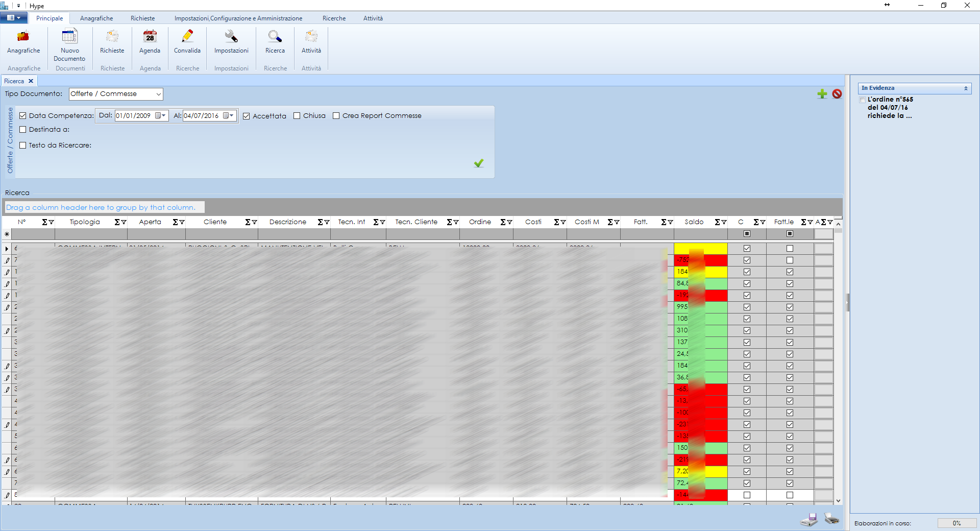Open the Tipo Documento dropdown
The height and width of the screenshot is (531, 980).
point(158,94)
